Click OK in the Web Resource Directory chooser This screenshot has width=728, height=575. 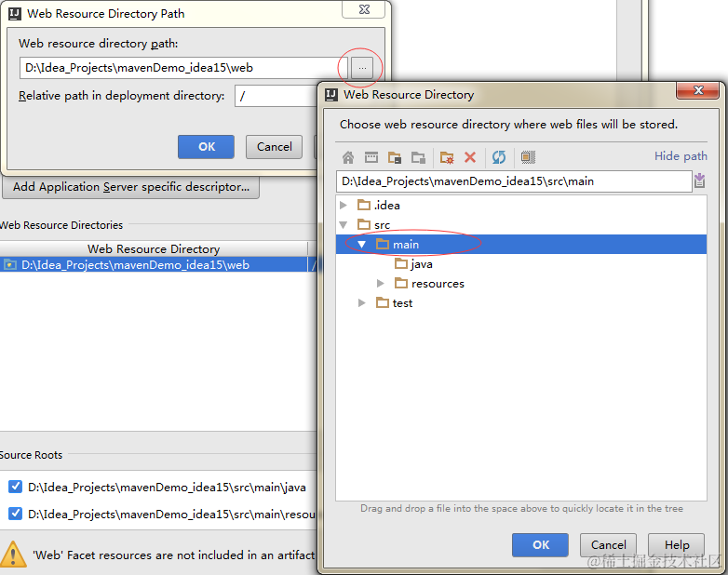tap(541, 545)
